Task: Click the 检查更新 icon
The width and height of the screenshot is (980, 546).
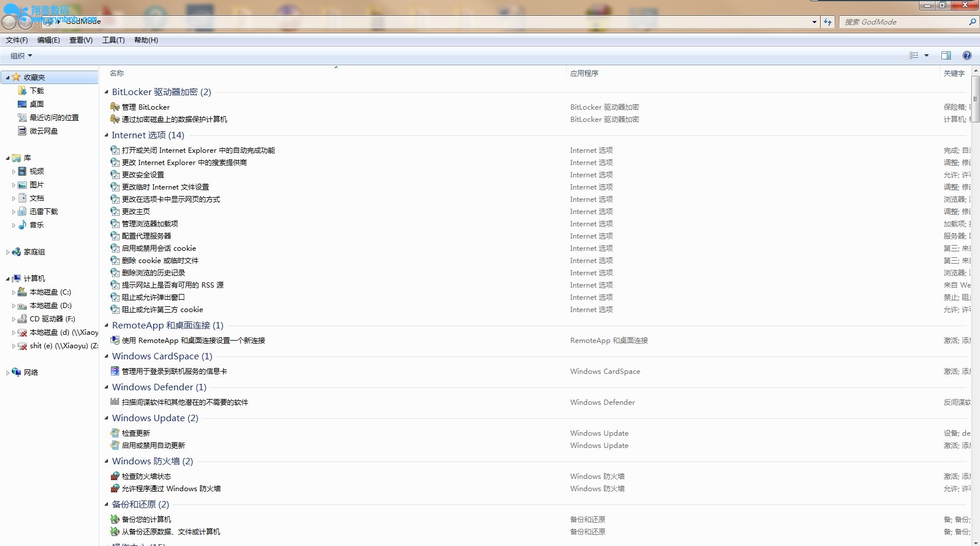Action: (115, 433)
